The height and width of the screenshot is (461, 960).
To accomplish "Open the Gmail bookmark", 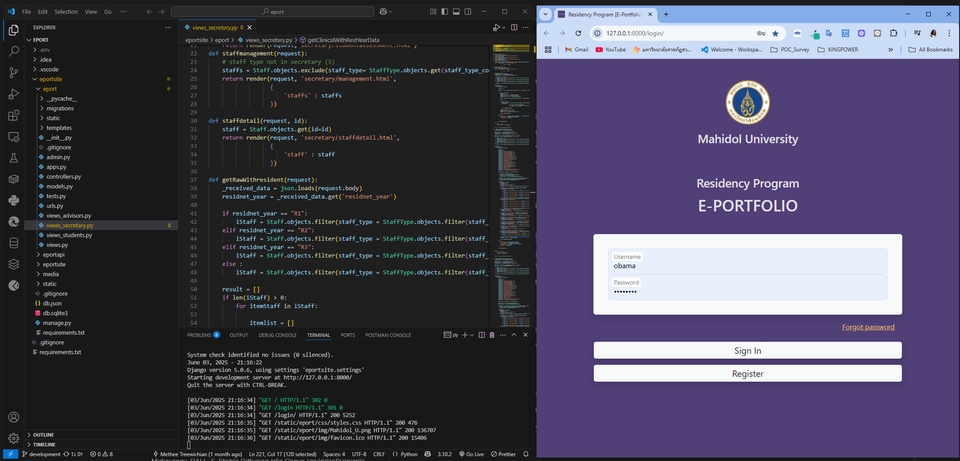I will 576,50.
